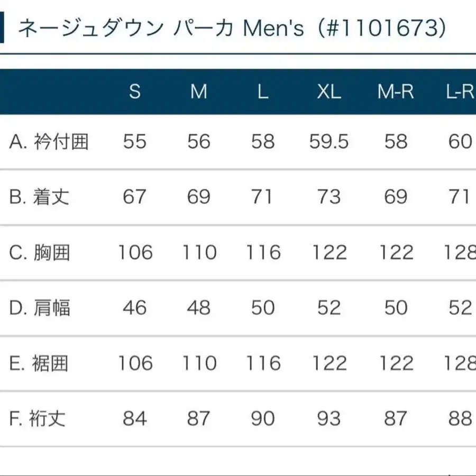Click the E. 裾囲 row label
Screen dimensions: 476x476
39,363
